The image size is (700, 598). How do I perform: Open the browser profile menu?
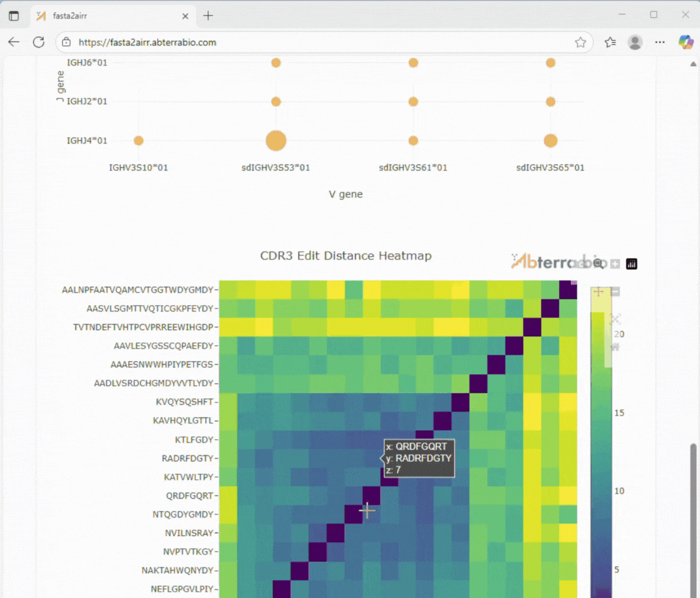(635, 42)
